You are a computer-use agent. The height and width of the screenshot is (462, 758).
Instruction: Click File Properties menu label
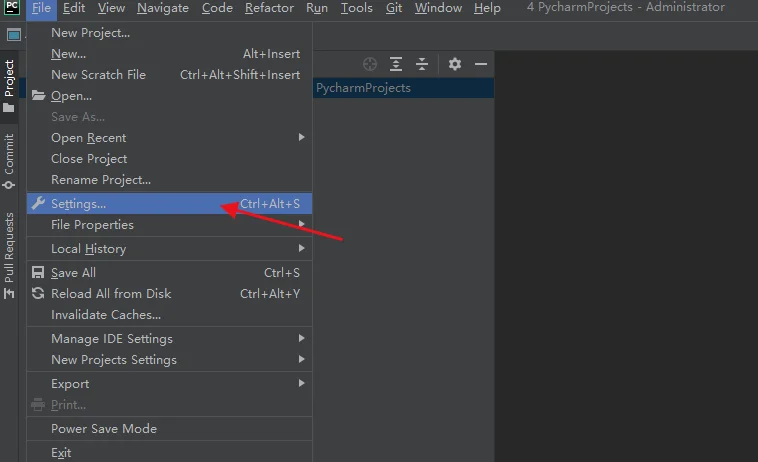(92, 225)
